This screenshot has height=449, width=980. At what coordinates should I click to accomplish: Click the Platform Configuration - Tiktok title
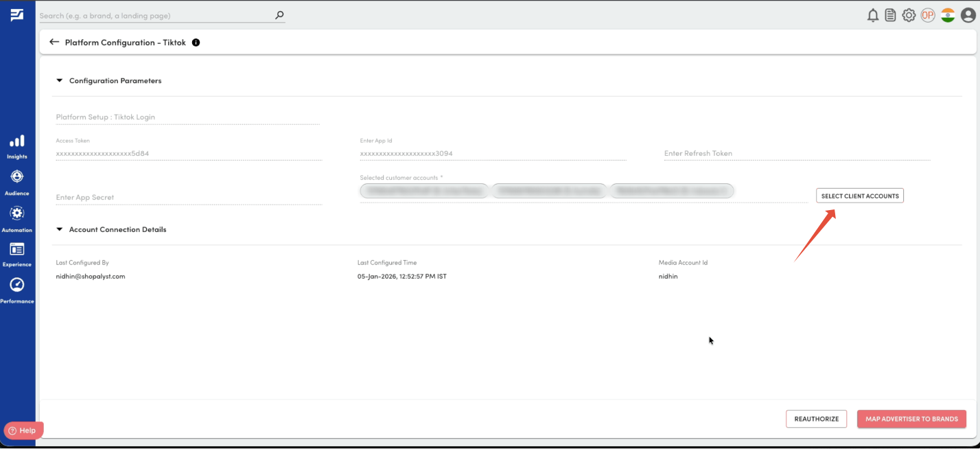pos(126,43)
